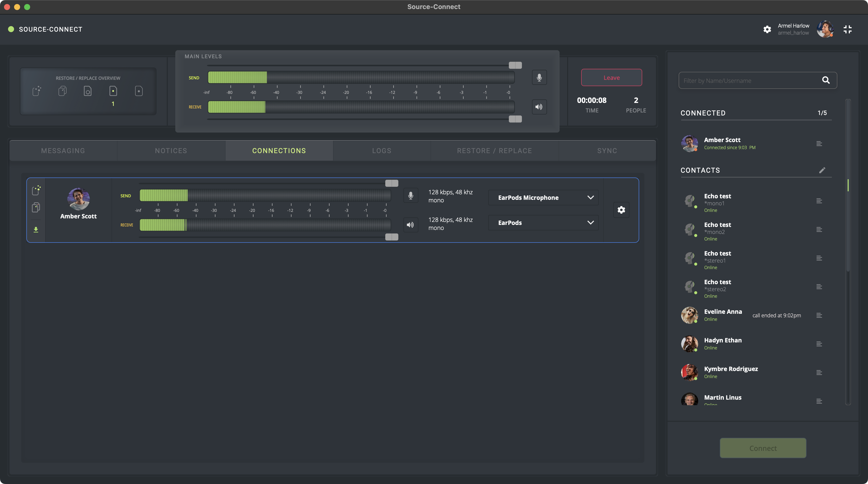This screenshot has width=868, height=484.
Task: Mute Amber Scott's send microphone
Action: pos(410,196)
